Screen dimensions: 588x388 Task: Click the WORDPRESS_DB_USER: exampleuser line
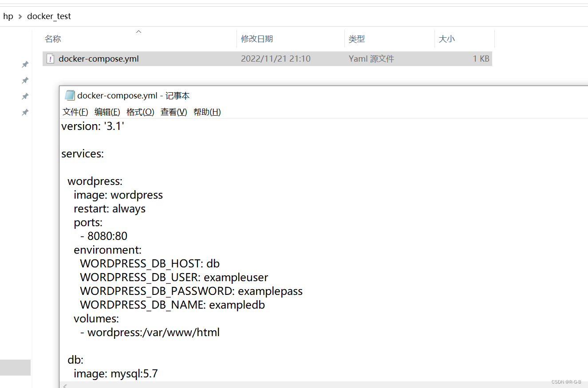pyautogui.click(x=174, y=278)
